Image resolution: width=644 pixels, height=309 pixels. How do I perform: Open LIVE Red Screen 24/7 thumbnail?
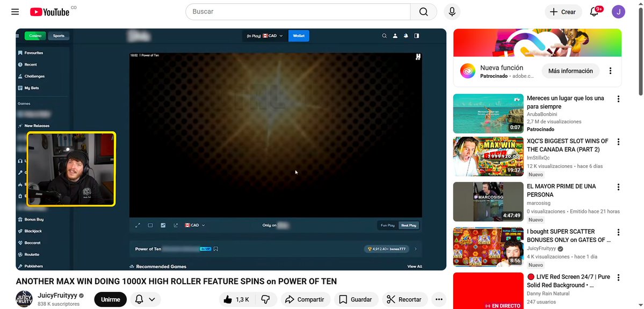[488, 291]
